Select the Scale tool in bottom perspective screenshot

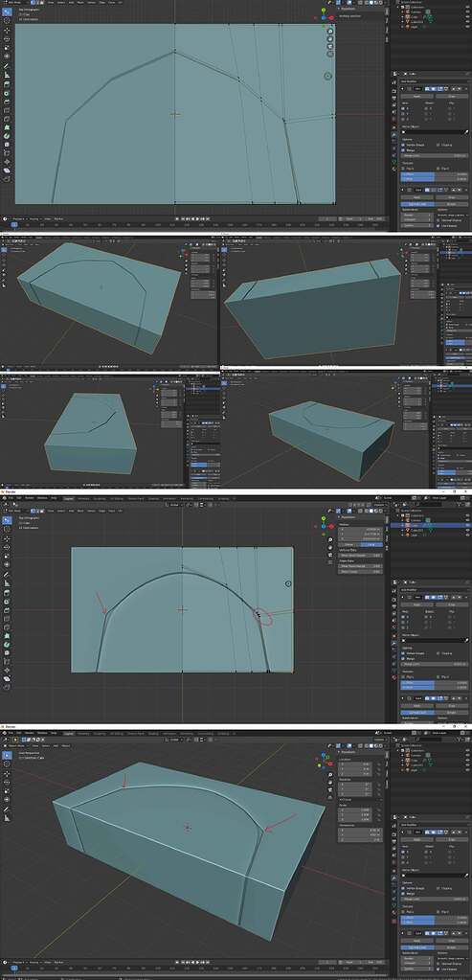click(x=7, y=791)
